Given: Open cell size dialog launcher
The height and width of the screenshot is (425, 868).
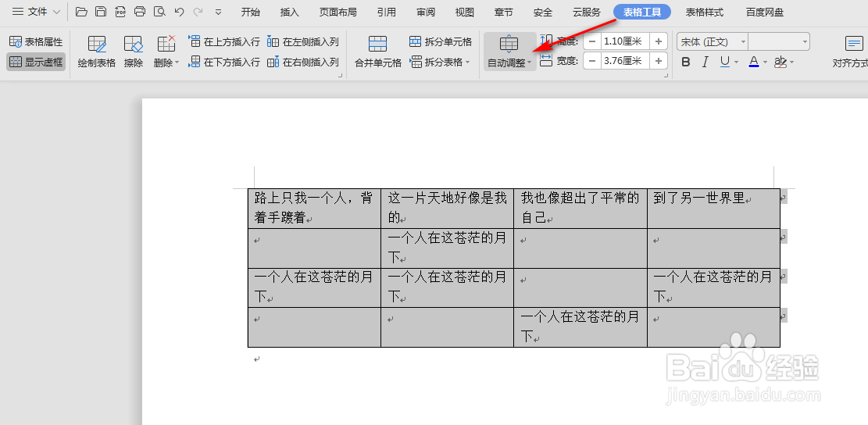Looking at the screenshot, I should [x=666, y=75].
